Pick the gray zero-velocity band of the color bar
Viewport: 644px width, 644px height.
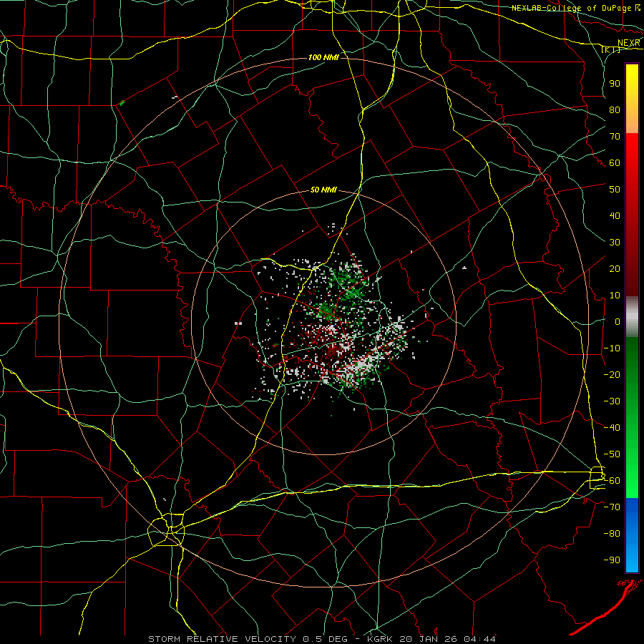(632, 317)
